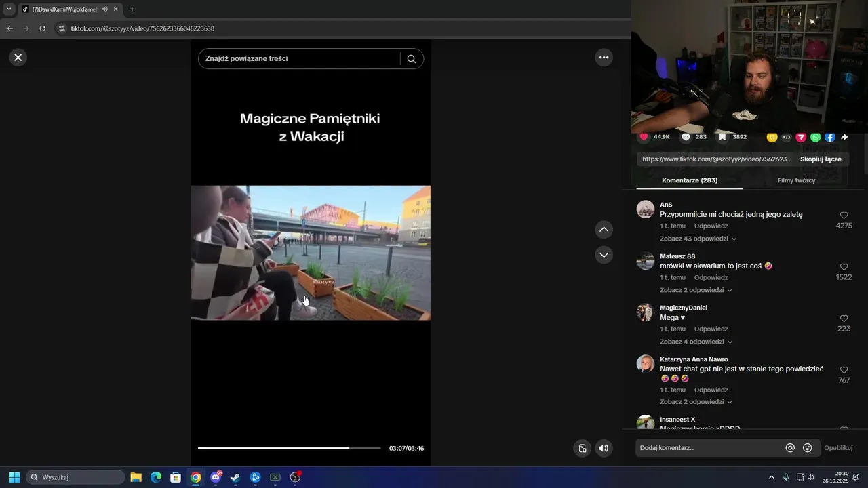Click the search magnifier icon in TikTok
This screenshot has height=488, width=868.
click(x=412, y=59)
